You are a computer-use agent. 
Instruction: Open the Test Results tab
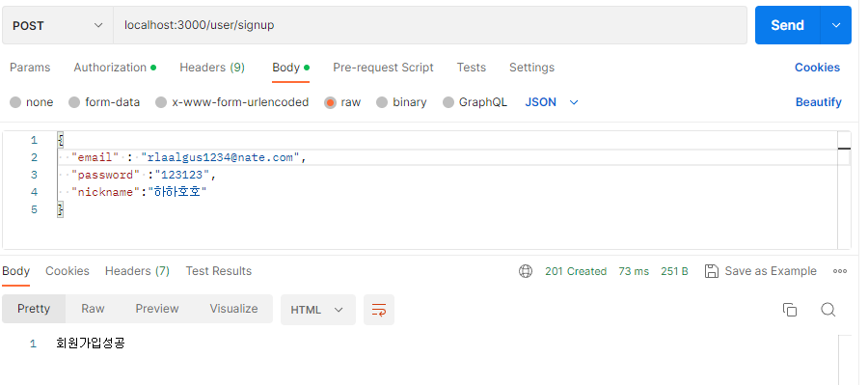click(219, 271)
